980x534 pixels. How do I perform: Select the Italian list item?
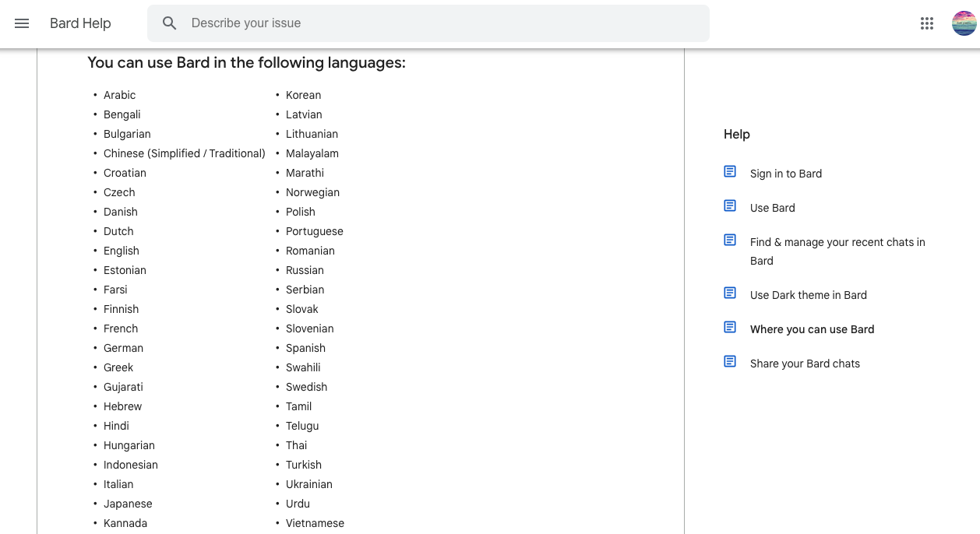coord(118,484)
